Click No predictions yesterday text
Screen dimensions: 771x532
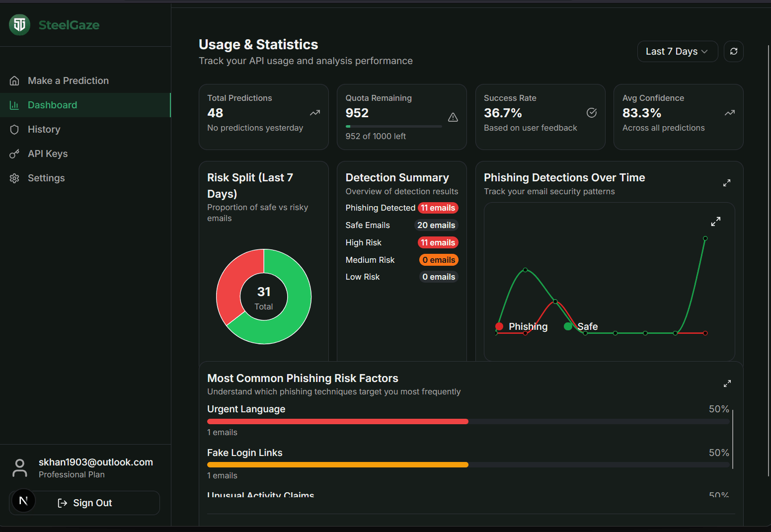(255, 128)
